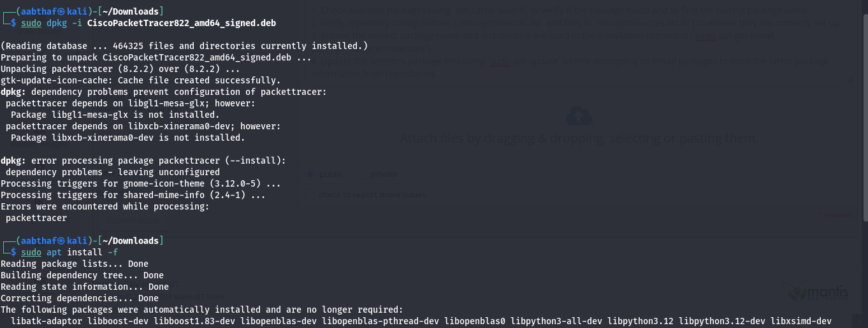Click the Unpacking packettracer output line
This screenshot has width=868, height=328.
120,69
